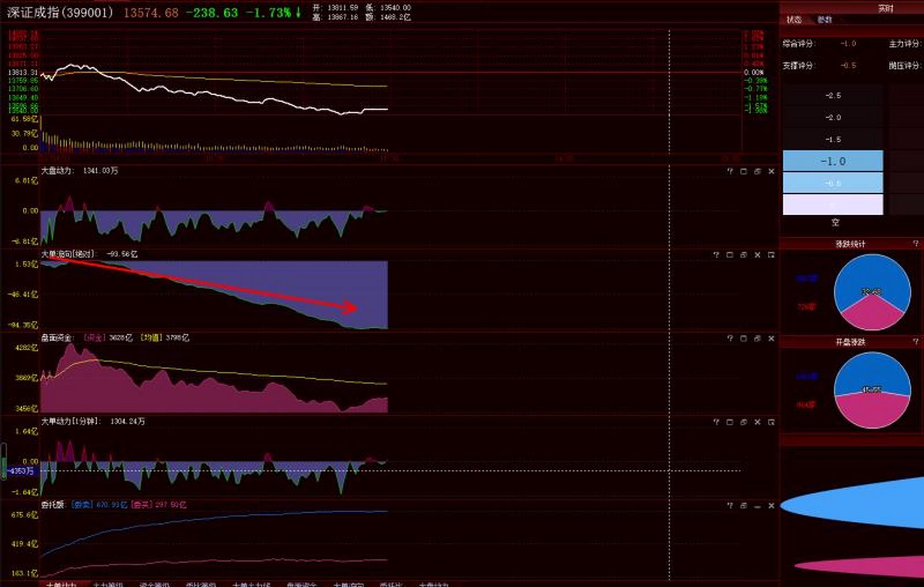This screenshot has height=587, width=924.
Task: Click the rightmost settings icon on 大单流向 panel
Action: (x=771, y=255)
